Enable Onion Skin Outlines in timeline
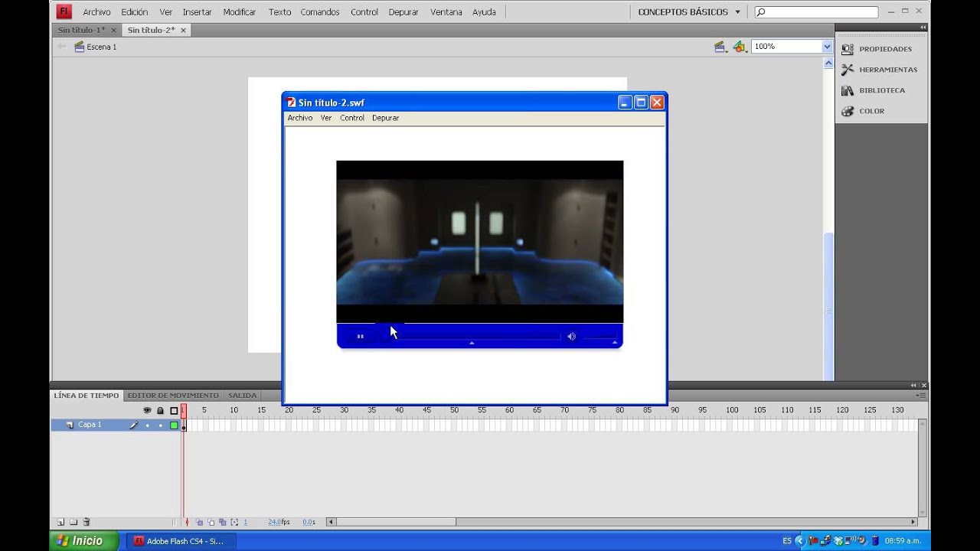This screenshot has height=551, width=980. point(211,522)
